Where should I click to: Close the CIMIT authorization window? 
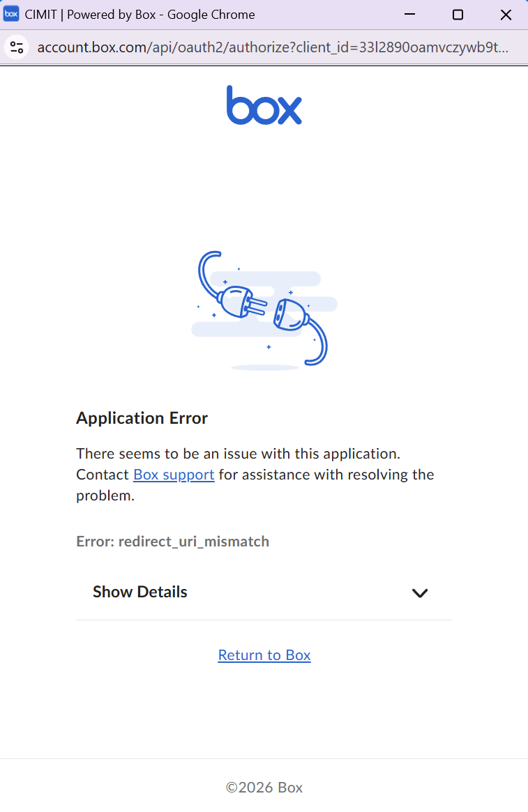[x=506, y=15]
